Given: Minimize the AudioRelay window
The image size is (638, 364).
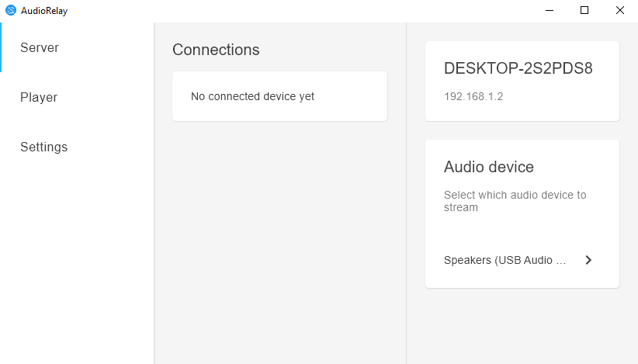Looking at the screenshot, I should pyautogui.click(x=550, y=10).
